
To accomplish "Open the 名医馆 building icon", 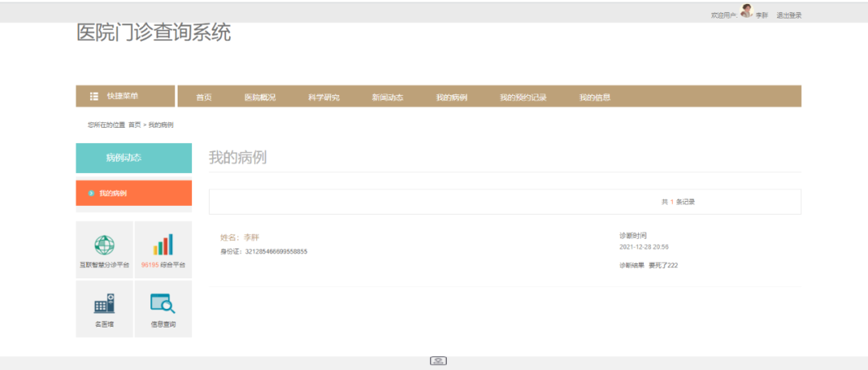I will pos(104,303).
